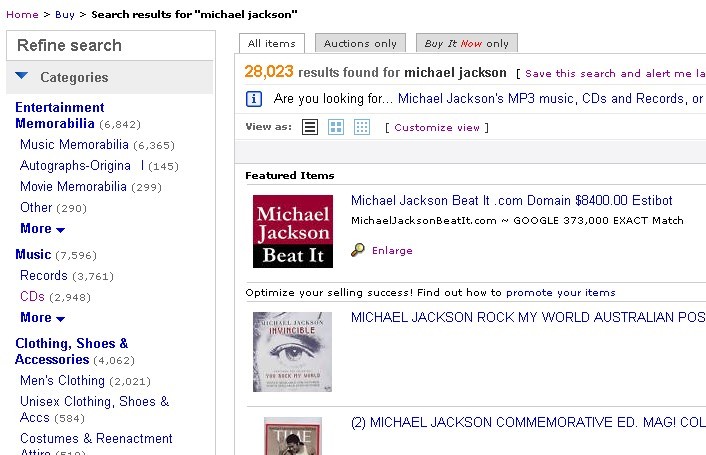Click the Save this search link
706x455 pixels.
582,73
